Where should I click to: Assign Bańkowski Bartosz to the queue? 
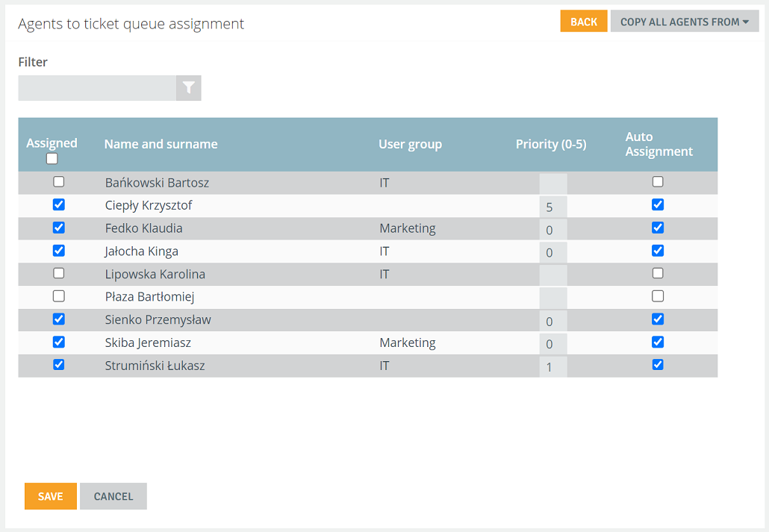point(59,182)
